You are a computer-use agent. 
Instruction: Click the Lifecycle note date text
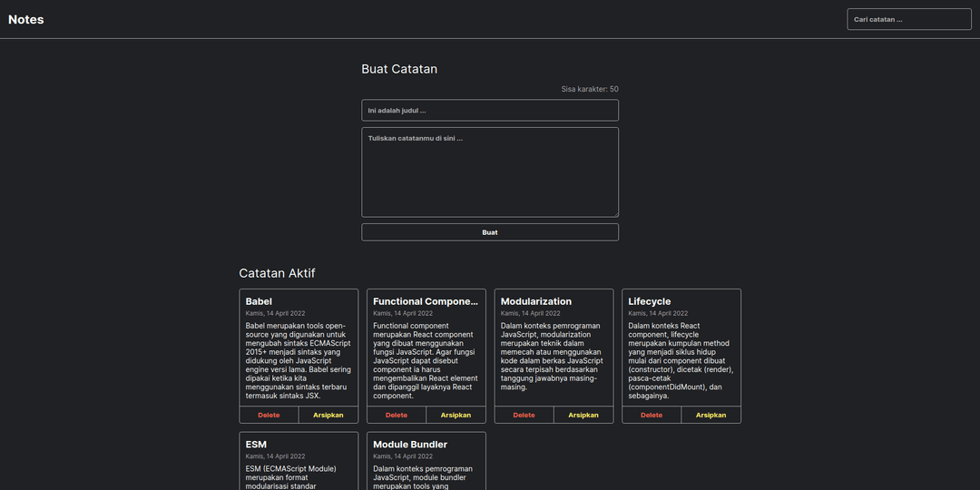(658, 313)
